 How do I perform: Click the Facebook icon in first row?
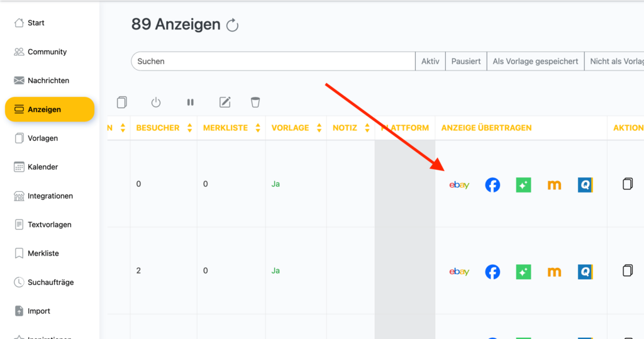coord(492,185)
